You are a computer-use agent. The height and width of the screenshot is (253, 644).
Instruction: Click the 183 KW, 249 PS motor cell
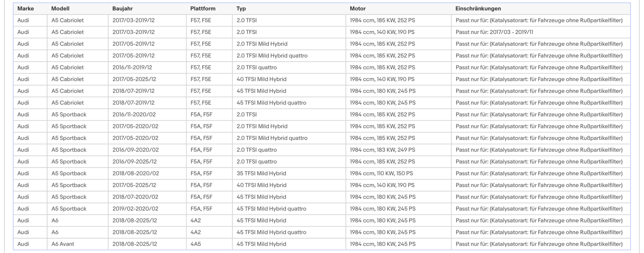382,150
